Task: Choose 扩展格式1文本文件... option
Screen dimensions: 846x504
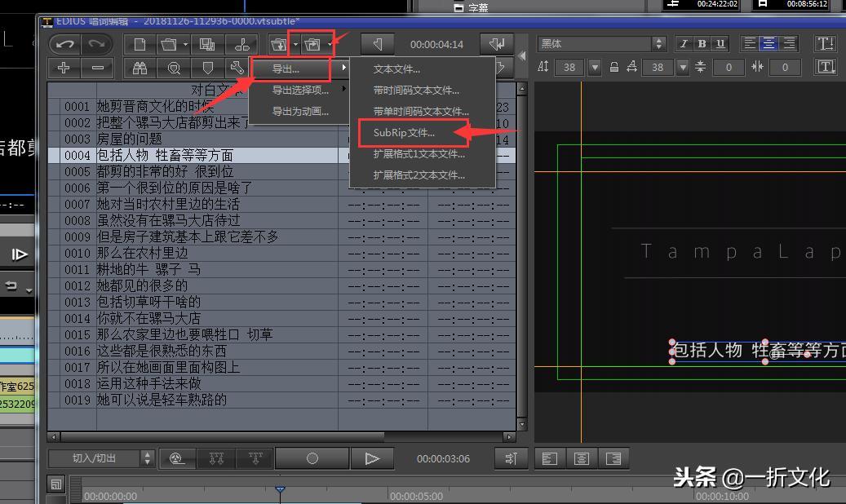Action: [x=423, y=154]
